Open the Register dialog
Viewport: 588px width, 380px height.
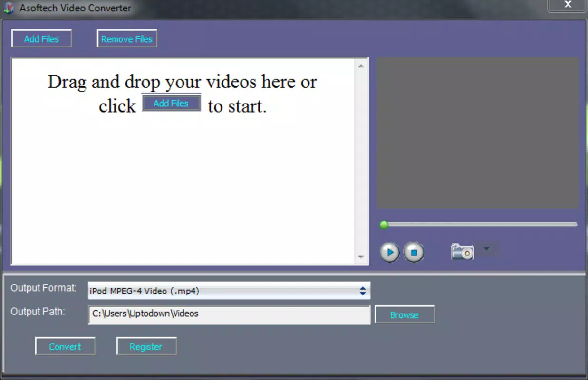click(x=146, y=346)
